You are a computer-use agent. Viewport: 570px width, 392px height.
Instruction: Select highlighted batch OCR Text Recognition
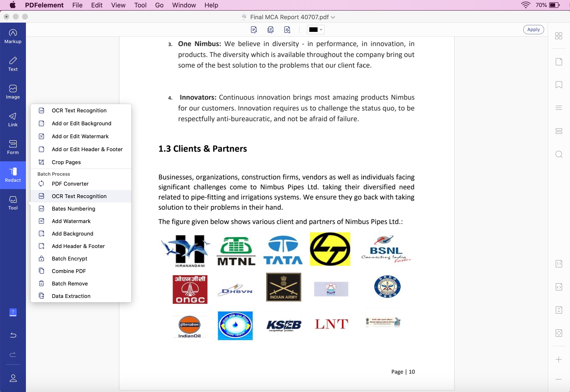click(81, 196)
